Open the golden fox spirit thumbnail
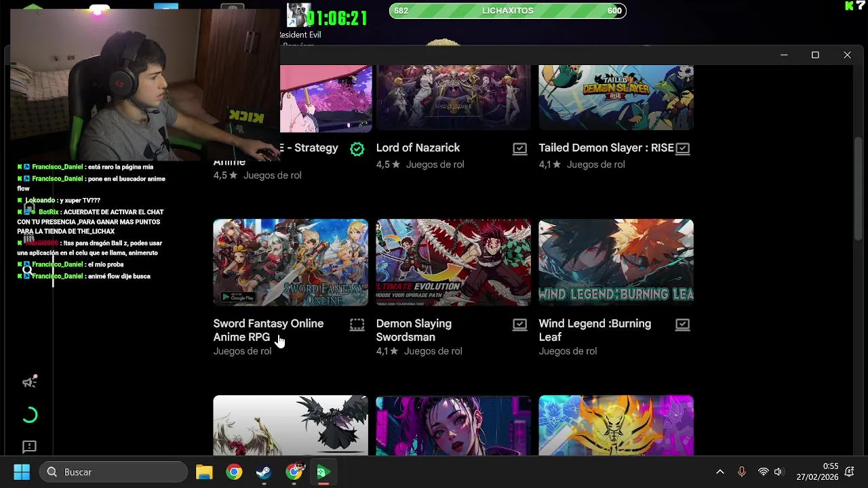Image resolution: width=868 pixels, height=488 pixels. [x=616, y=426]
